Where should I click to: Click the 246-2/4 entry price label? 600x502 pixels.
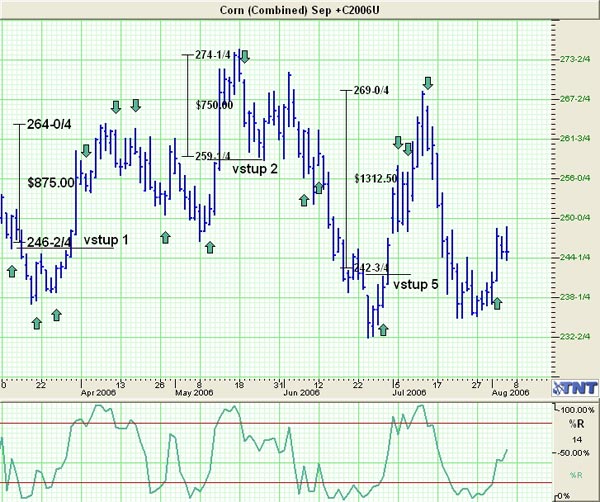pyautogui.click(x=49, y=242)
